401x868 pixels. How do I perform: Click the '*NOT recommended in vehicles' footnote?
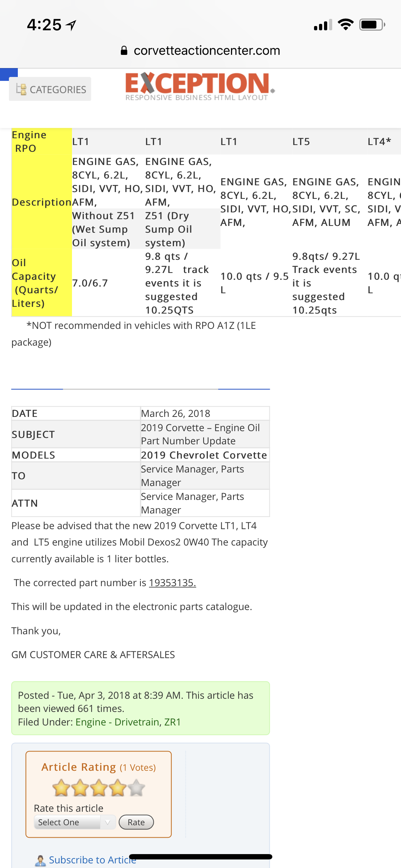[x=134, y=334]
